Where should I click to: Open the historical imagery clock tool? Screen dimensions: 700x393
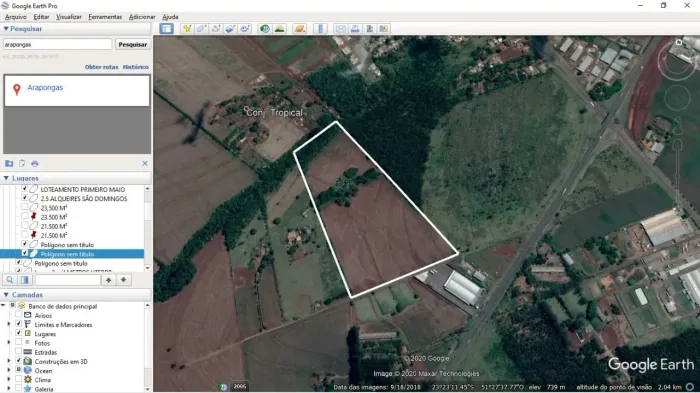[x=265, y=29]
